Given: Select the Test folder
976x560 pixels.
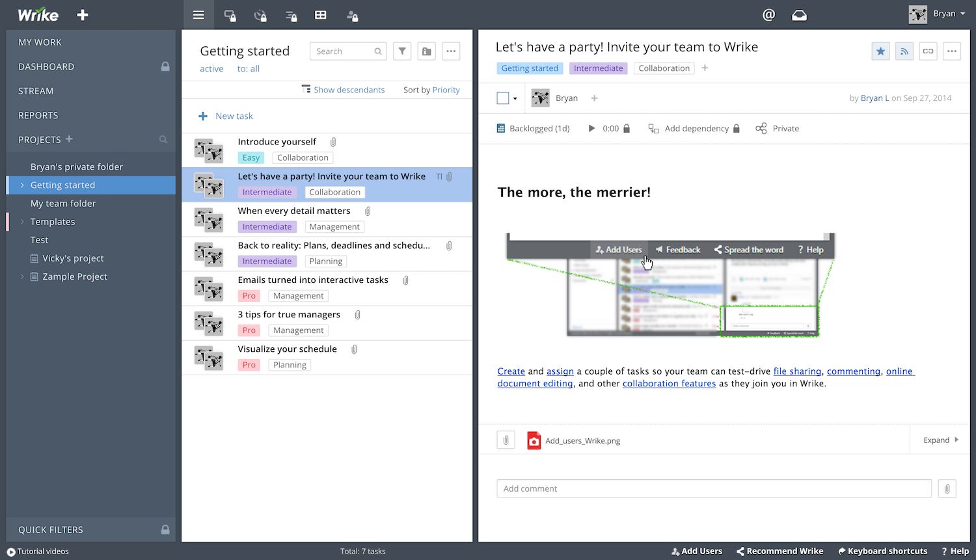Looking at the screenshot, I should click(x=39, y=240).
